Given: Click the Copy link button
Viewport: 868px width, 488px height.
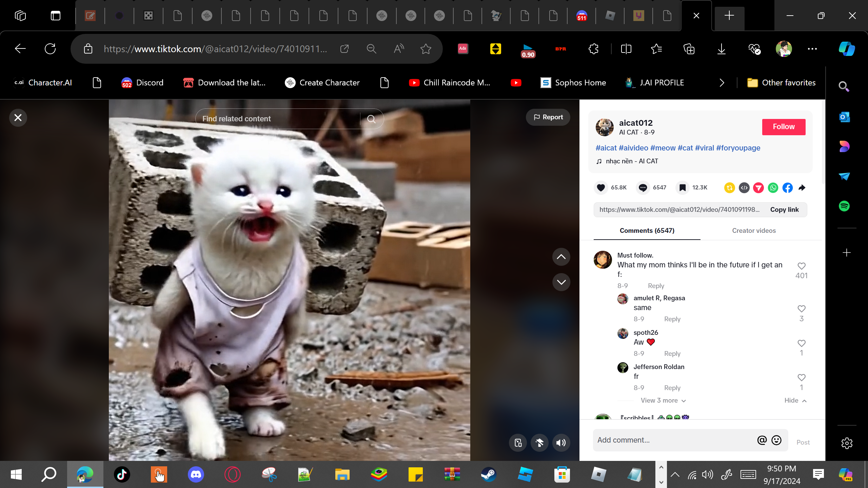Looking at the screenshot, I should [784, 209].
